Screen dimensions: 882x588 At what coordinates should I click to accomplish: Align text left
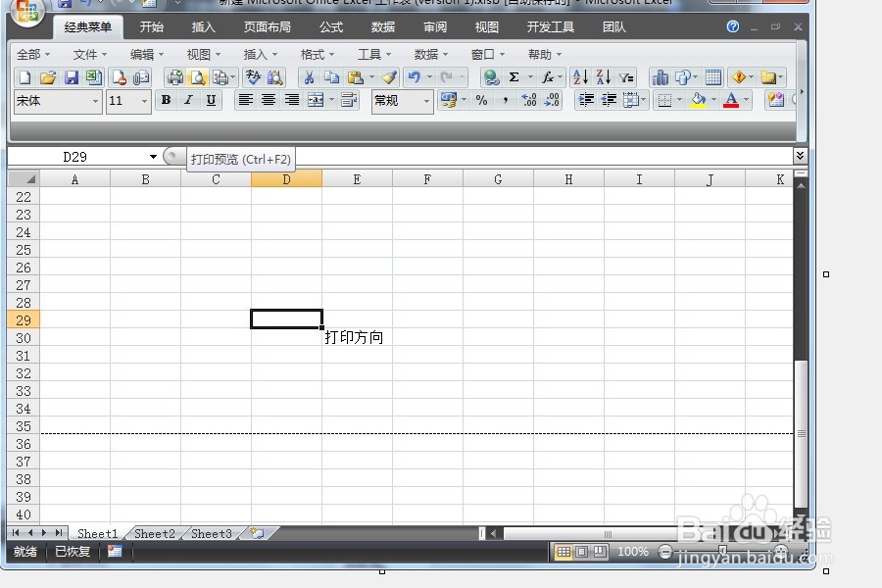click(x=245, y=100)
